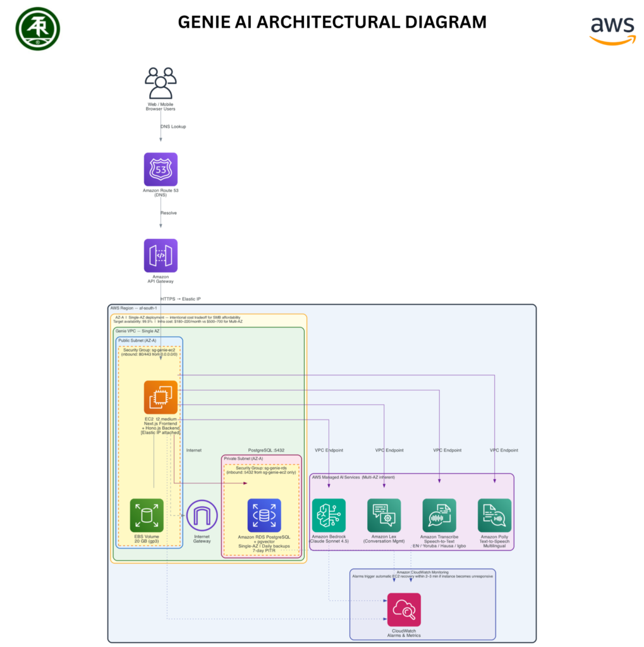
Task: Click the AWS Managed AI Services heading
Action: [353, 477]
